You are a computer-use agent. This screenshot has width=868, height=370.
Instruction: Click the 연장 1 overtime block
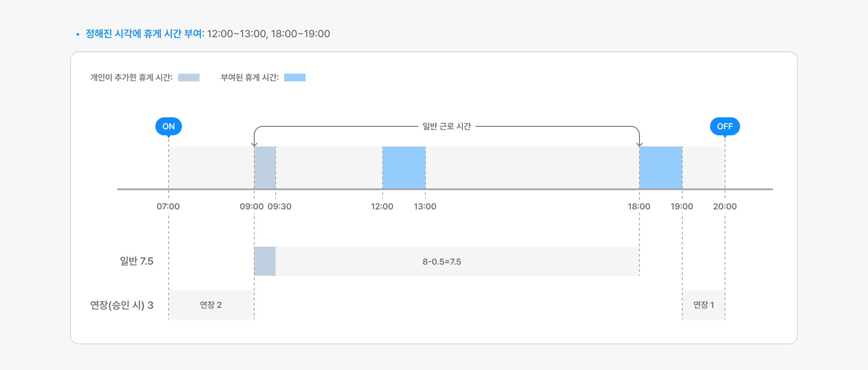tap(704, 305)
